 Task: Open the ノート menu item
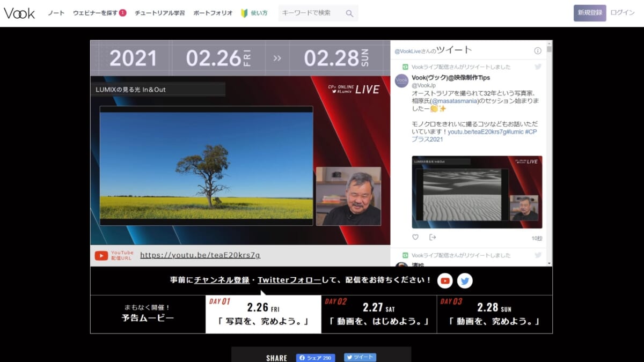pyautogui.click(x=56, y=13)
